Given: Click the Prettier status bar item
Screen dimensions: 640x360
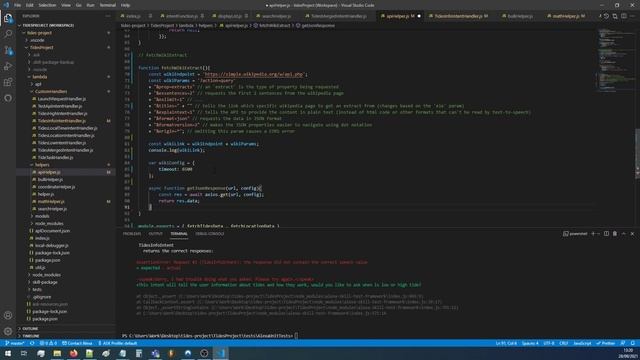Looking at the screenshot, I should coord(605,343).
